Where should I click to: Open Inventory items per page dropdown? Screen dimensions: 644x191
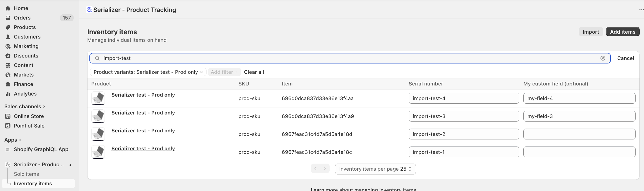tap(375, 169)
